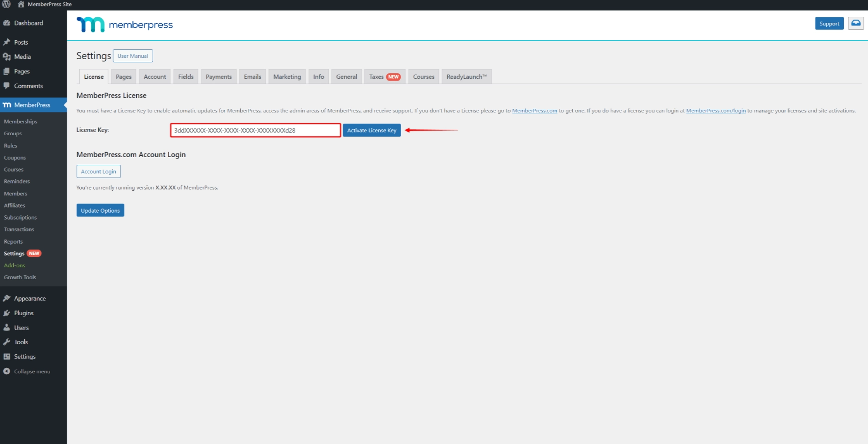Click the memberpress logo in header
The width and height of the screenshot is (868, 444).
[x=124, y=25]
